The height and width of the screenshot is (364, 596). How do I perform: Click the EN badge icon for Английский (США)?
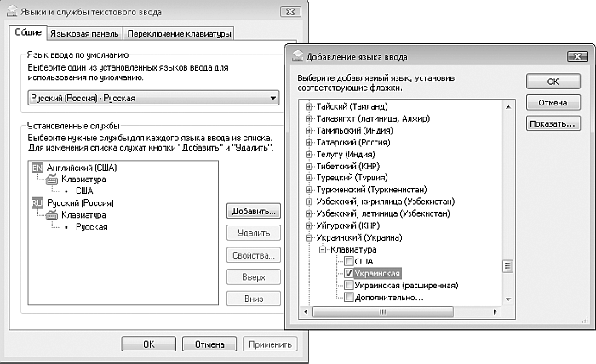37,168
